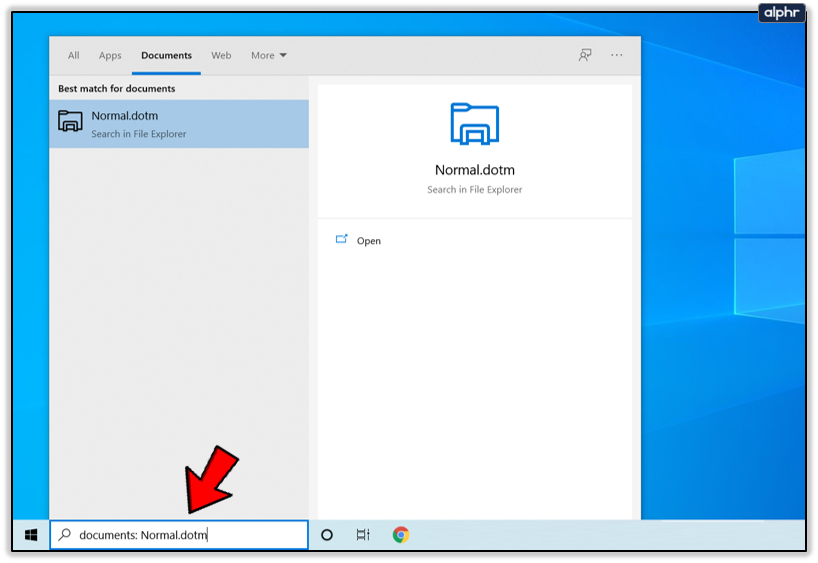Click the Cortana circle icon on taskbar
The width and height of the screenshot is (818, 563).
click(x=327, y=535)
